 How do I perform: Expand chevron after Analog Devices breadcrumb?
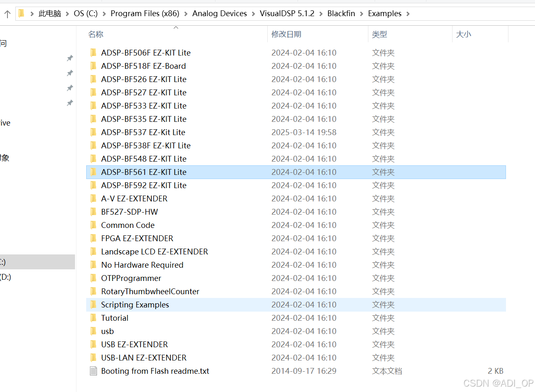[x=253, y=14]
